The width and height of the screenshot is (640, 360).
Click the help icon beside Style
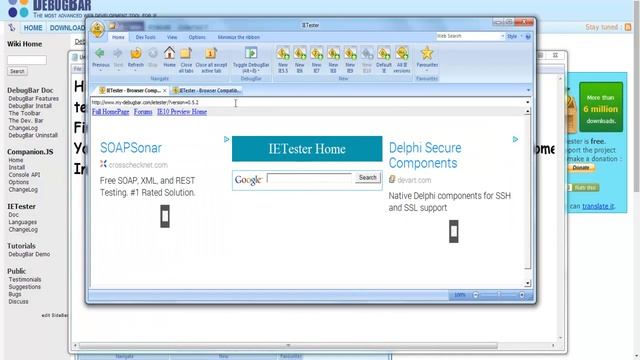point(528,37)
